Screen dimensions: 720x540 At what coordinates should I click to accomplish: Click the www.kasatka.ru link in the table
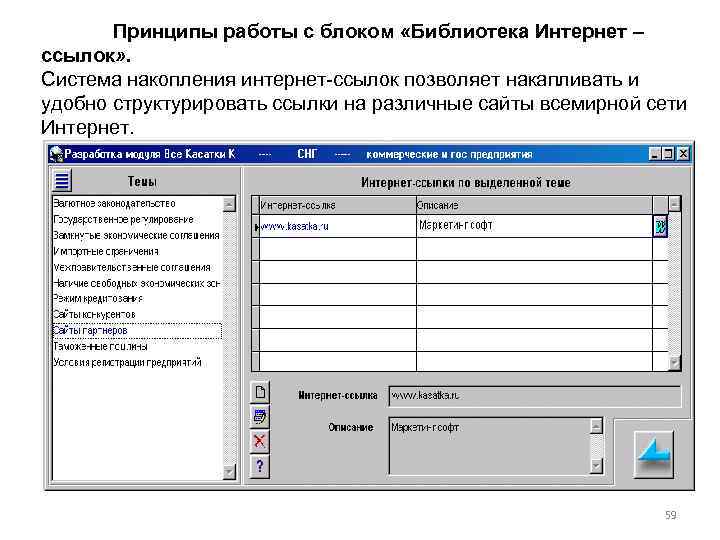[294, 226]
